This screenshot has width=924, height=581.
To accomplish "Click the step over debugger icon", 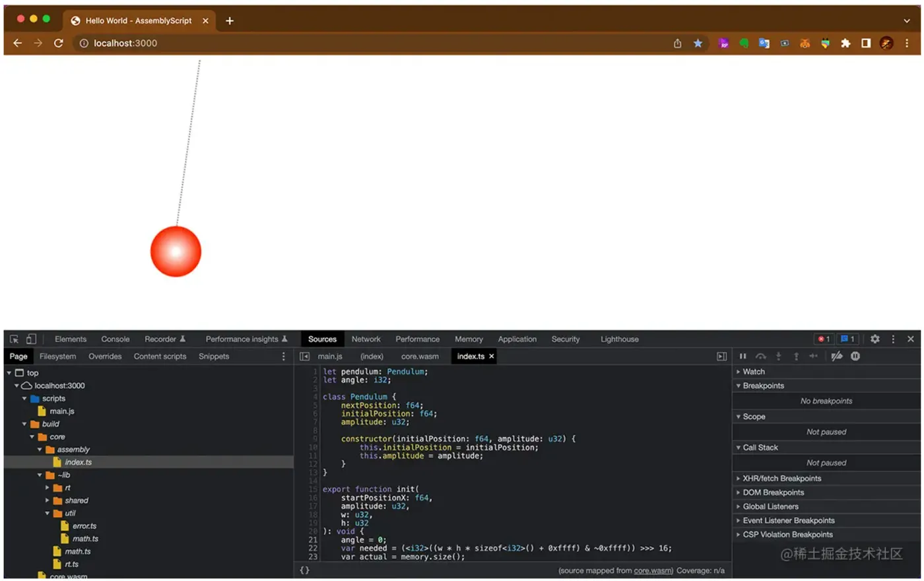I will 761,356.
